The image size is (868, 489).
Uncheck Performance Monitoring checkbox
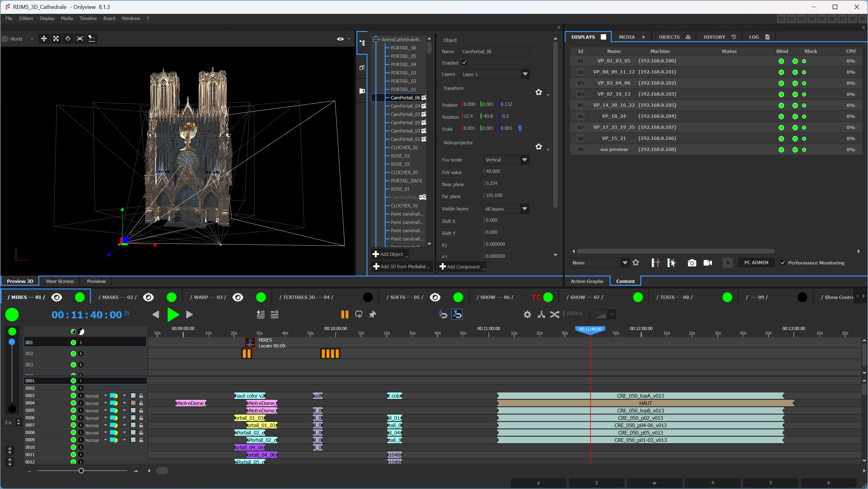coord(782,263)
